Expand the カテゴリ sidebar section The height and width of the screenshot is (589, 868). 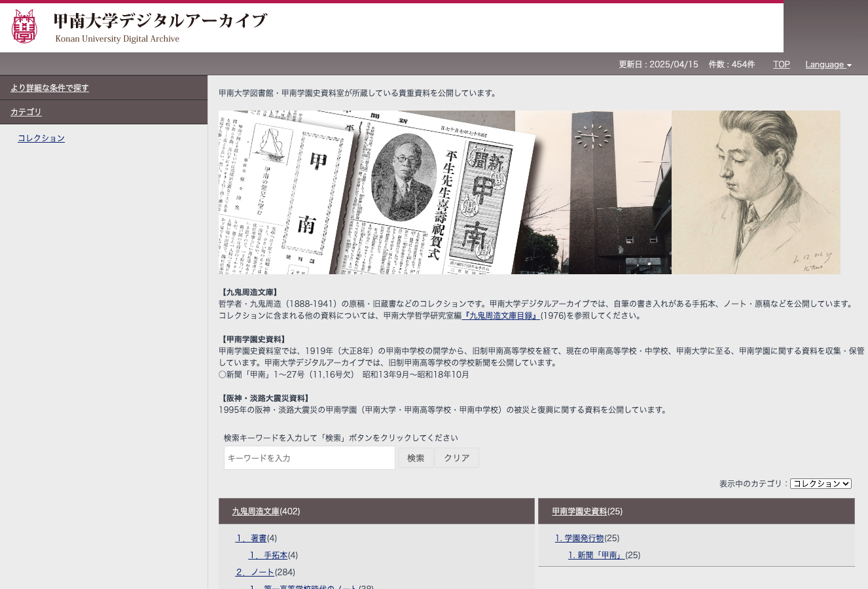point(26,112)
